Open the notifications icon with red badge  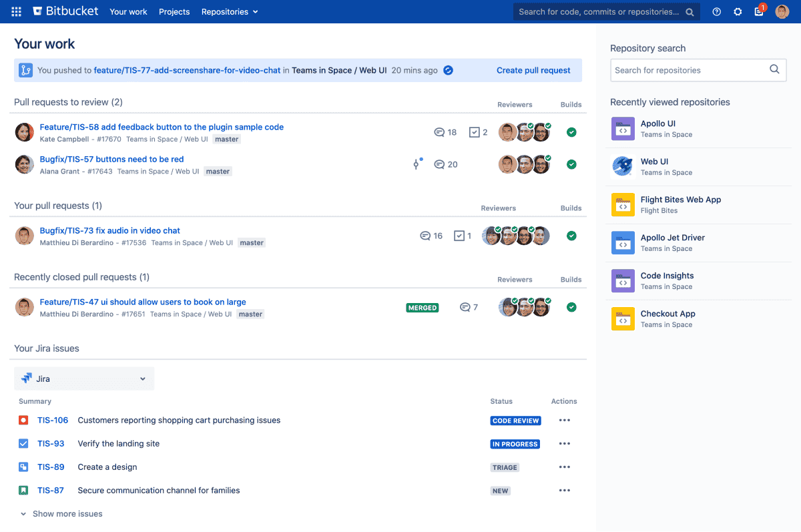tap(759, 11)
